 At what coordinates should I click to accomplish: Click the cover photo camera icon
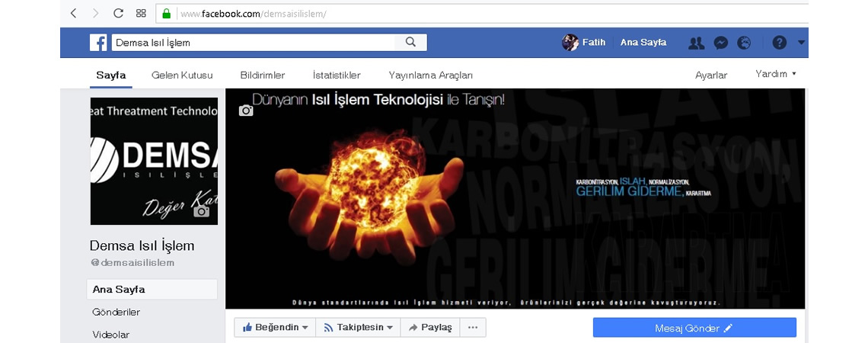tap(246, 111)
